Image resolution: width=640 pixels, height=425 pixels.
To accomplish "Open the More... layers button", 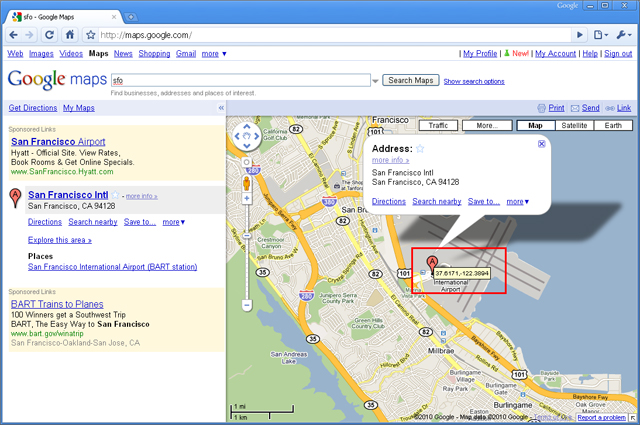I will [x=487, y=125].
